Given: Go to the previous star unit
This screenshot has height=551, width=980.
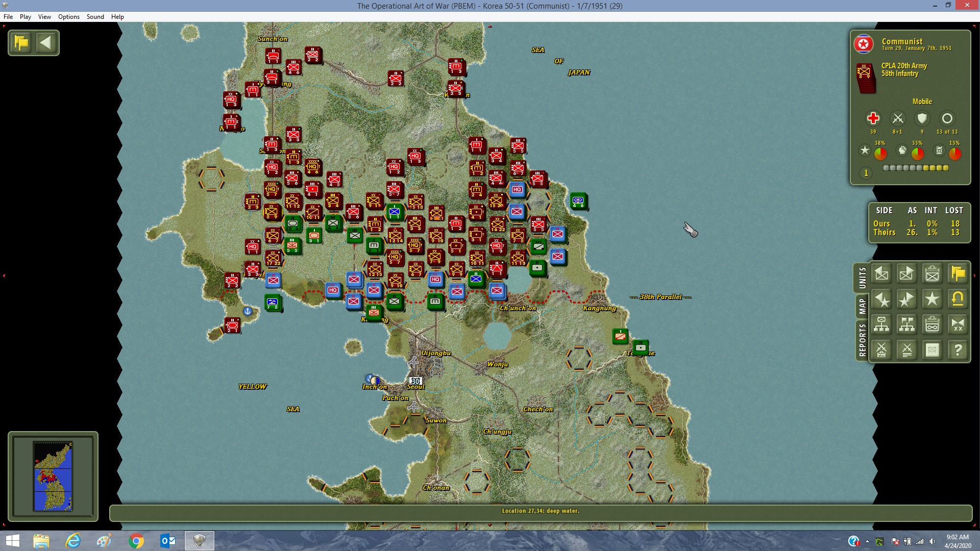Looking at the screenshot, I should click(x=881, y=299).
